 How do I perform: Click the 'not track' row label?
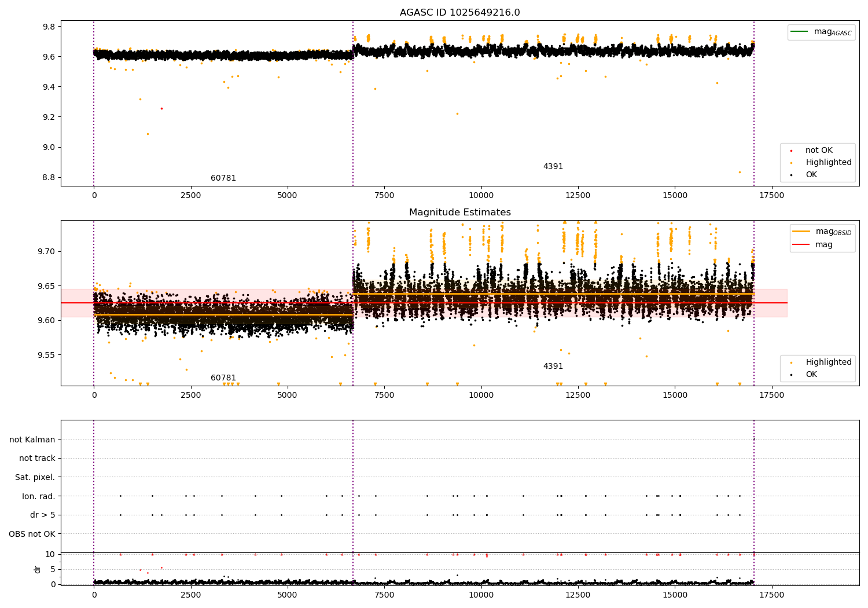pyautogui.click(x=37, y=459)
